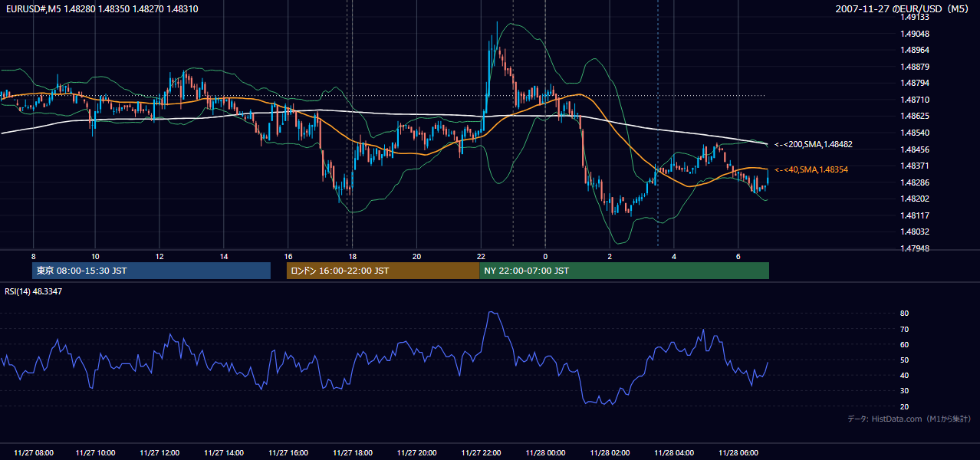Click price axis value 1.48794

point(916,83)
